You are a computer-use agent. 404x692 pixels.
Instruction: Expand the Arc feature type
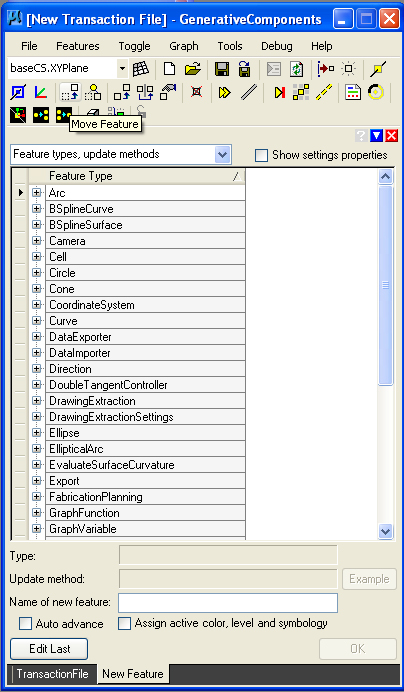click(37, 193)
